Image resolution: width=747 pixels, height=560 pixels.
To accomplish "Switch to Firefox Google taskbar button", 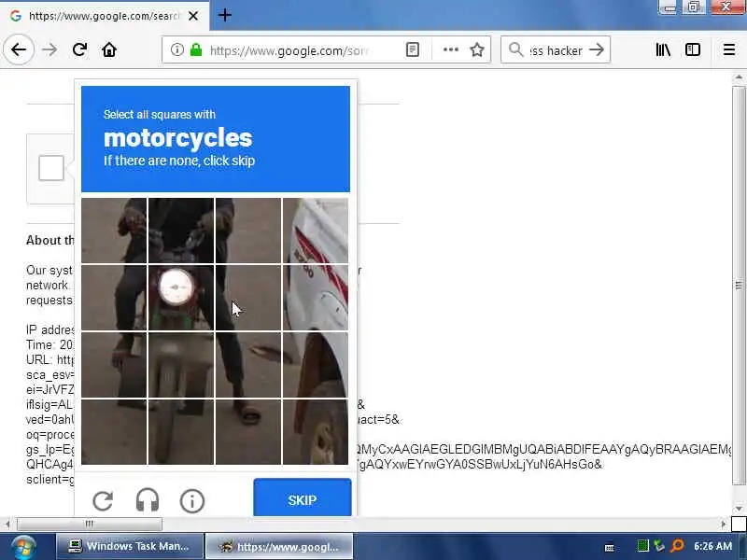I will (x=279, y=546).
